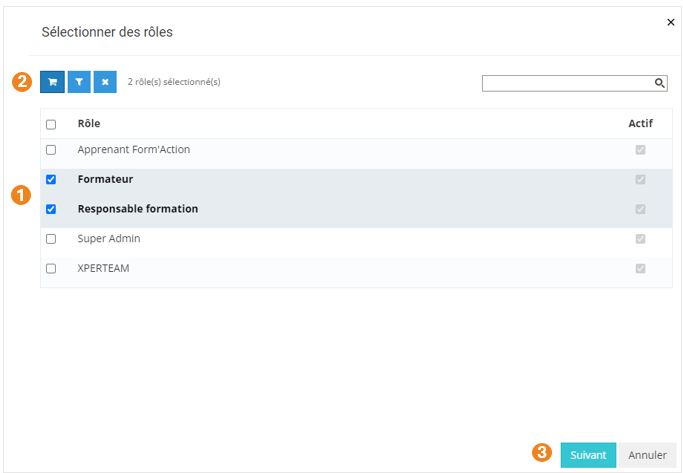Viewport: 683px width, 473px height.
Task: Close the Sélectionner des rôles dialog
Action: point(670,22)
